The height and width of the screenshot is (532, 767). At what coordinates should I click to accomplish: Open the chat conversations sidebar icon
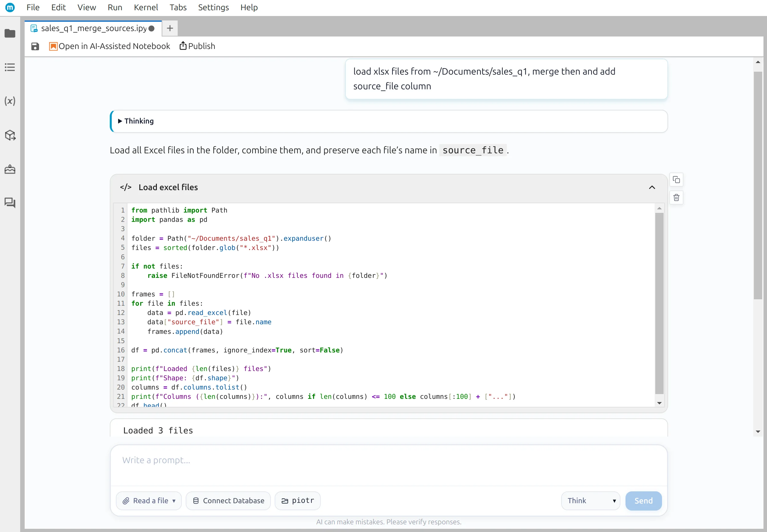pyautogui.click(x=10, y=203)
